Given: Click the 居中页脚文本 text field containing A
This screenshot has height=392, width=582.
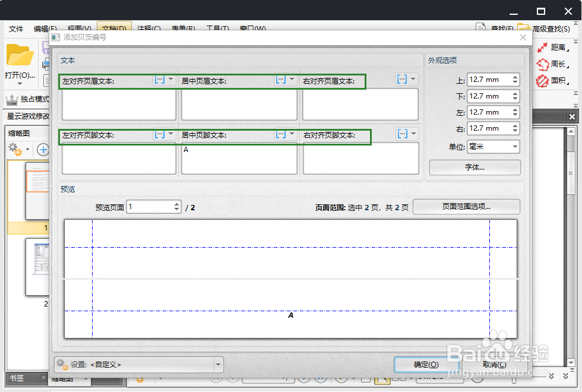Looking at the screenshot, I should [x=239, y=159].
